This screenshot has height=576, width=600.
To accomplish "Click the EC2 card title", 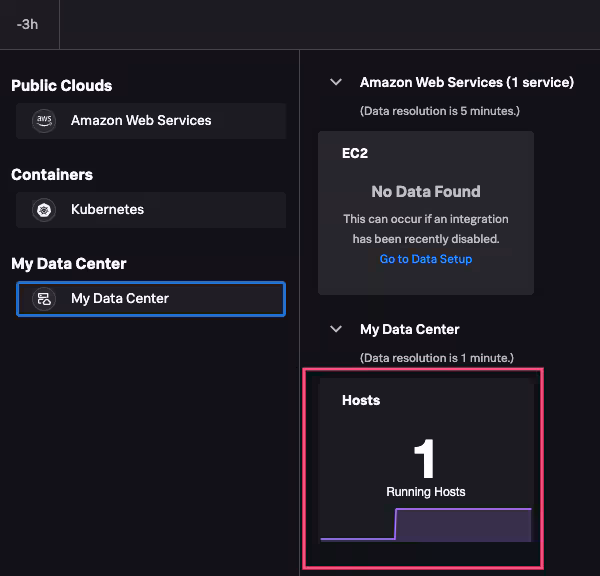I will point(355,154).
